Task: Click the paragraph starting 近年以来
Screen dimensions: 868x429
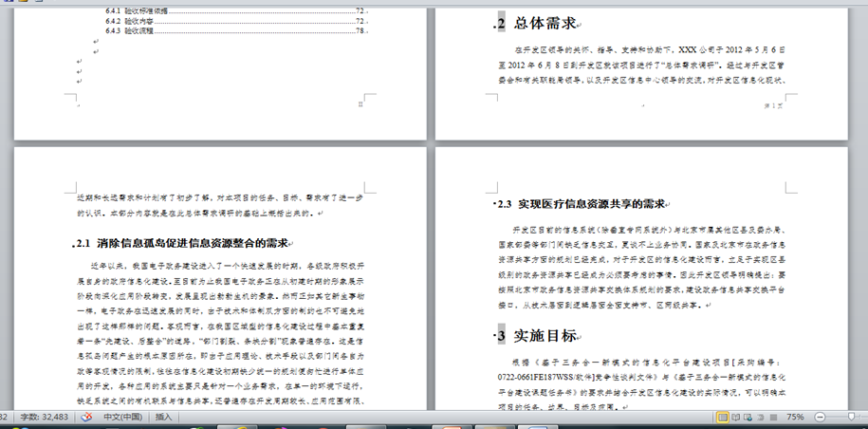Action: (x=220, y=333)
